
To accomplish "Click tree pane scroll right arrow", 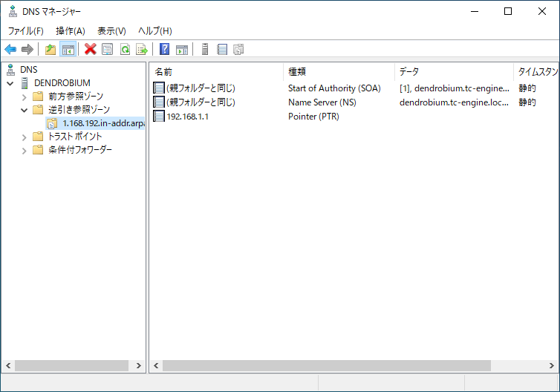I will click(x=139, y=365).
